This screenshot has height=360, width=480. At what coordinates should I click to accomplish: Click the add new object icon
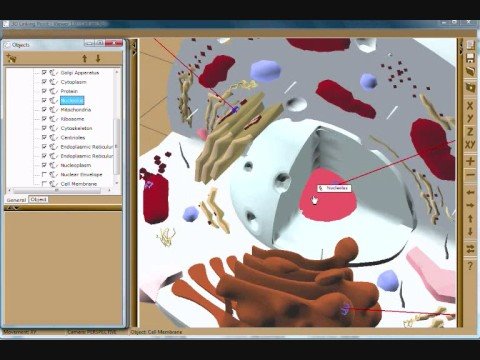(11, 59)
